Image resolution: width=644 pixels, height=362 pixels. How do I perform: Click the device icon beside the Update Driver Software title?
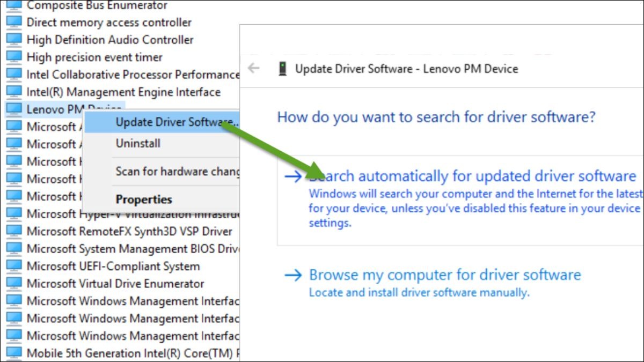pos(282,69)
